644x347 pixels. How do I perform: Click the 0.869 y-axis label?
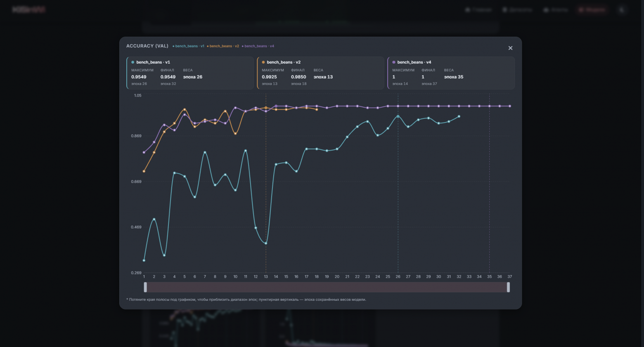[x=136, y=136]
